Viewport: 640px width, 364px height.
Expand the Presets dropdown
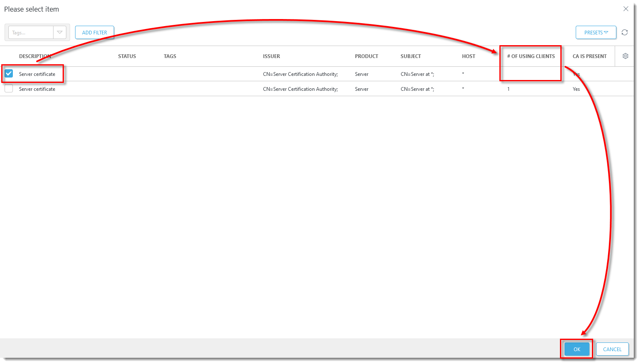pyautogui.click(x=596, y=32)
